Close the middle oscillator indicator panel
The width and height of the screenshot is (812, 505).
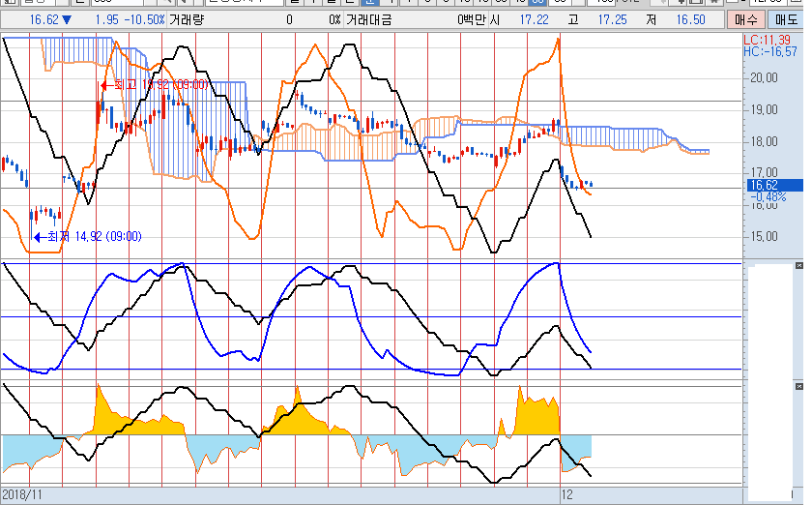pos(797,265)
